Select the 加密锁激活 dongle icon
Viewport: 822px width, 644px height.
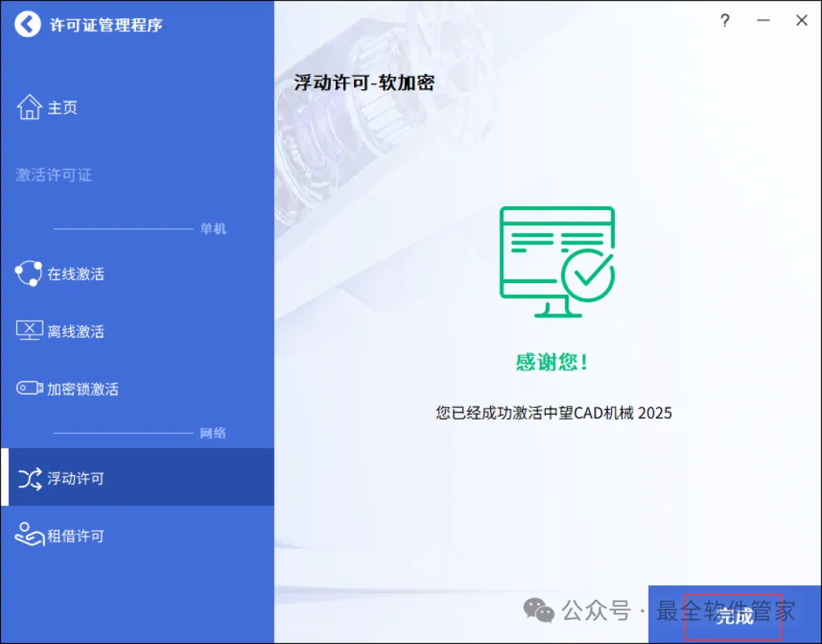[30, 388]
